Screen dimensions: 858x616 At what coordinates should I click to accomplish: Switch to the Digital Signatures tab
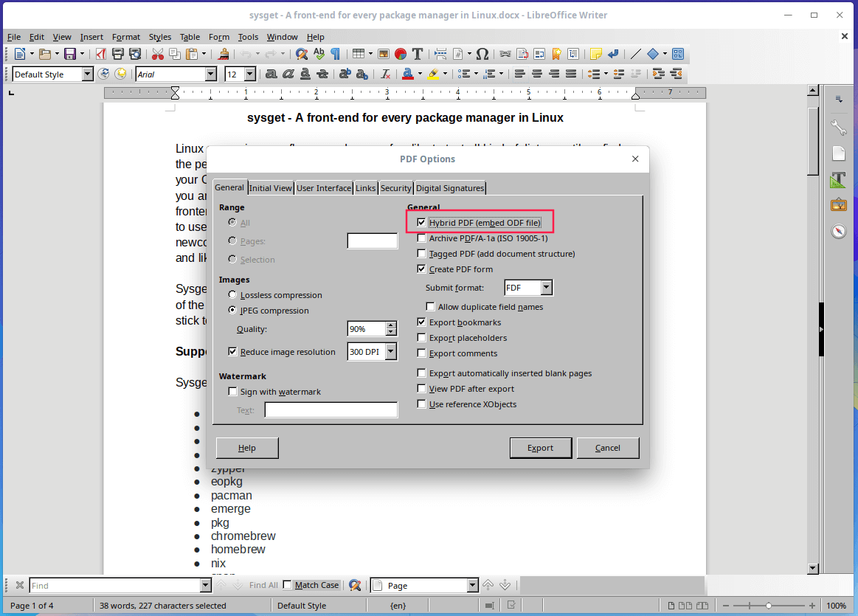(450, 187)
